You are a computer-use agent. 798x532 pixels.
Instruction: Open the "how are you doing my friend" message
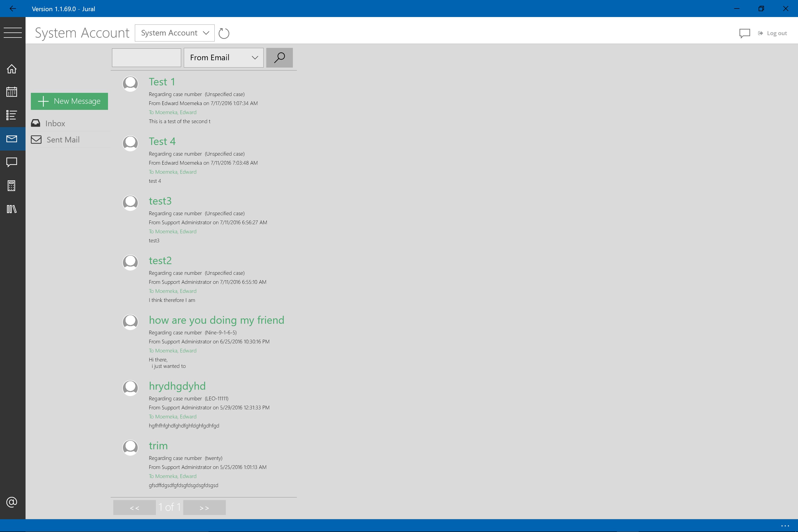[x=216, y=320]
